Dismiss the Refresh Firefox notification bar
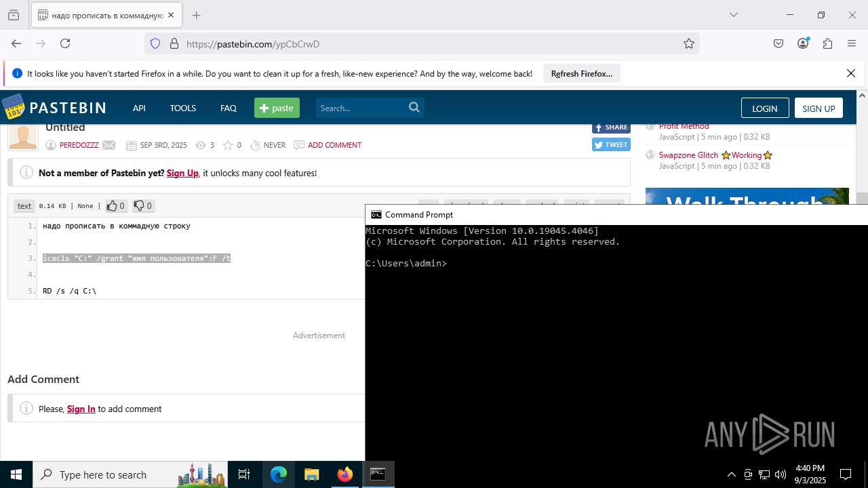 tap(851, 73)
